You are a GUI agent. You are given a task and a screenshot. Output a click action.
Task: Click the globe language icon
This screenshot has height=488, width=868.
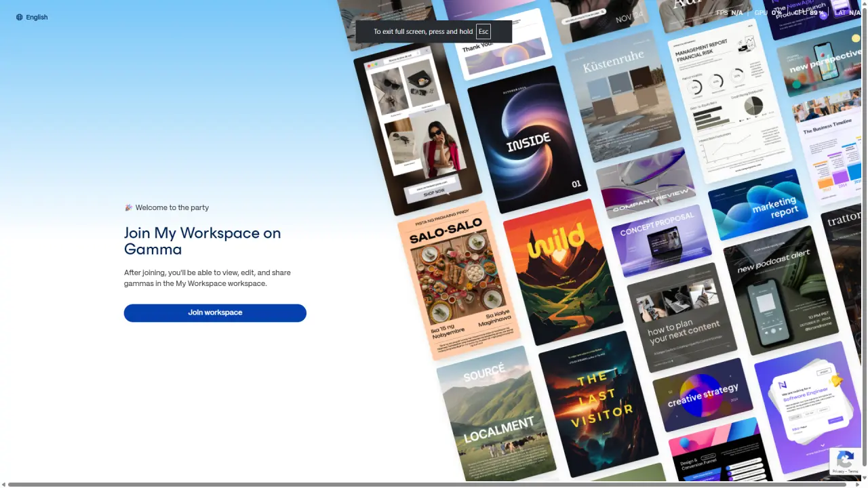click(20, 17)
